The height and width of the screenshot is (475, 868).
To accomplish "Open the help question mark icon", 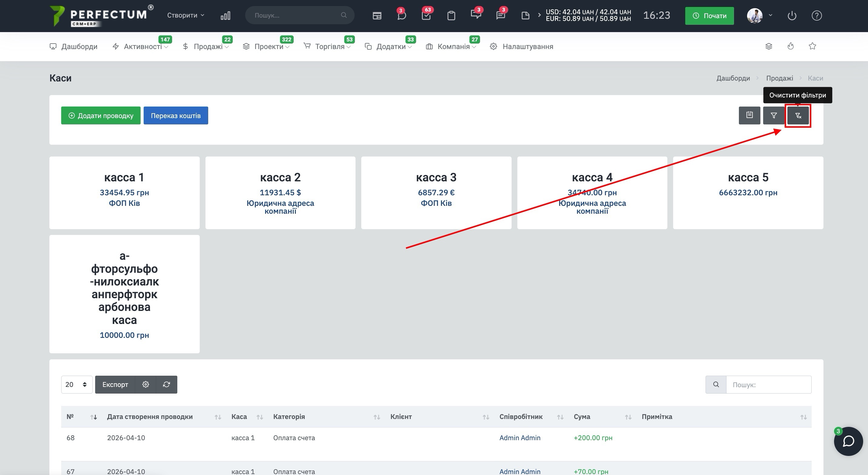I will pos(816,15).
